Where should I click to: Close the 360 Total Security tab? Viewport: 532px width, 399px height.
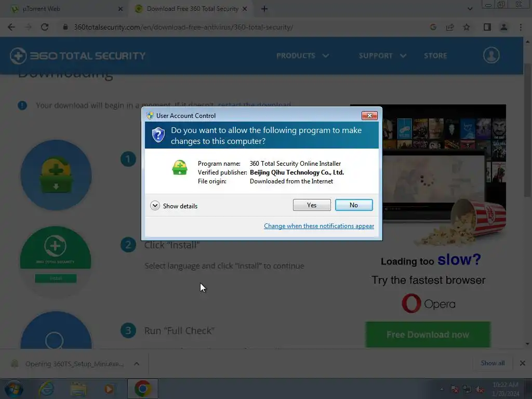(x=245, y=9)
